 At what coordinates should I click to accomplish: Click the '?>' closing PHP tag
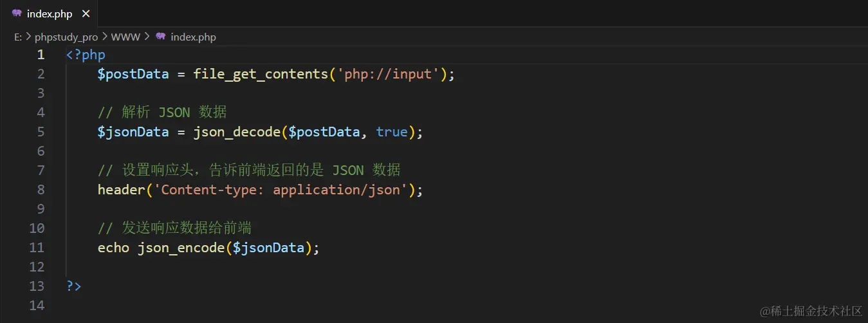click(x=73, y=286)
